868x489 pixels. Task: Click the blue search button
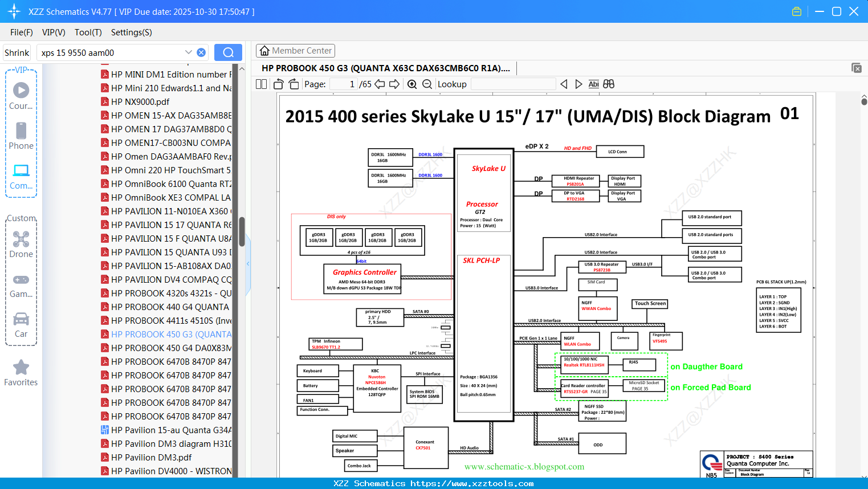228,52
